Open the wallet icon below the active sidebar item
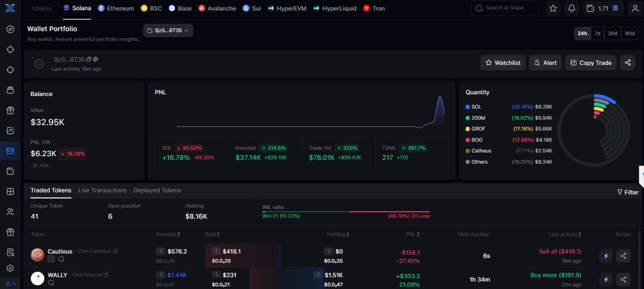 [x=10, y=171]
